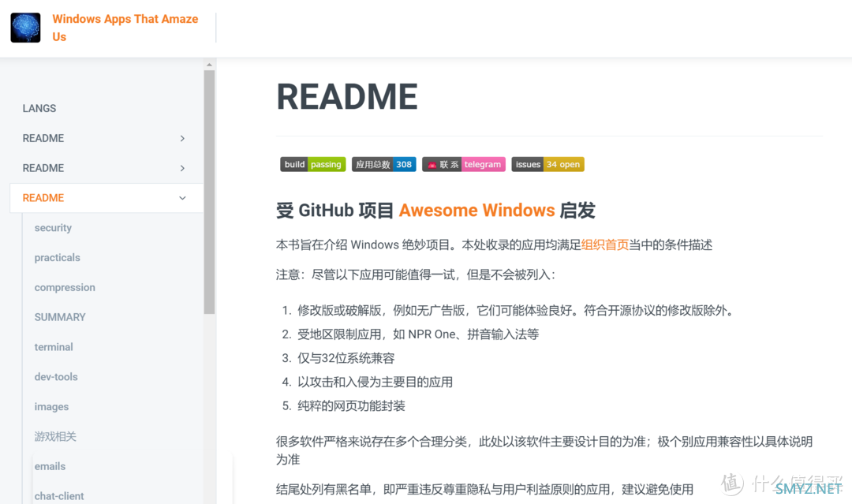Screen dimensions: 852x504
Task: Click list item about 修改版或破解版
Action: tap(517, 311)
